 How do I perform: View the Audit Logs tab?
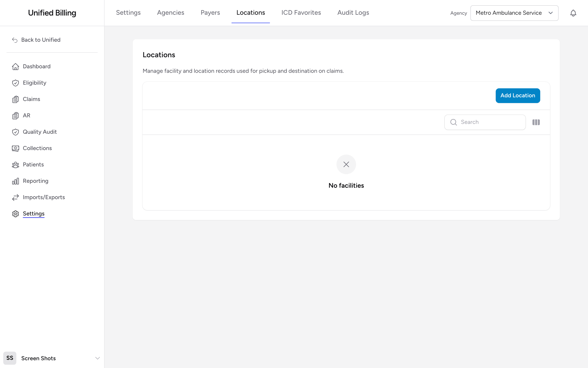pyautogui.click(x=353, y=13)
